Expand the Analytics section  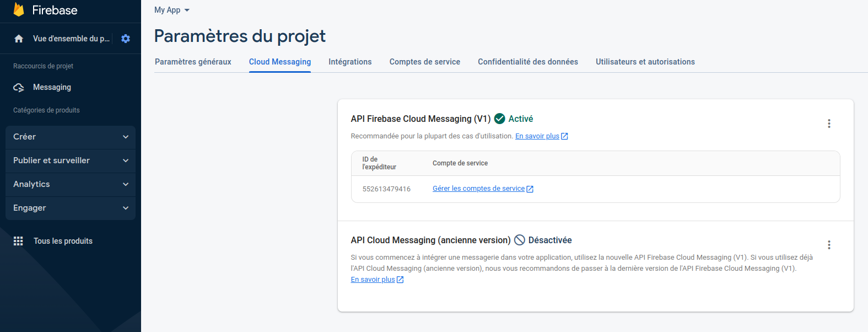point(71,184)
